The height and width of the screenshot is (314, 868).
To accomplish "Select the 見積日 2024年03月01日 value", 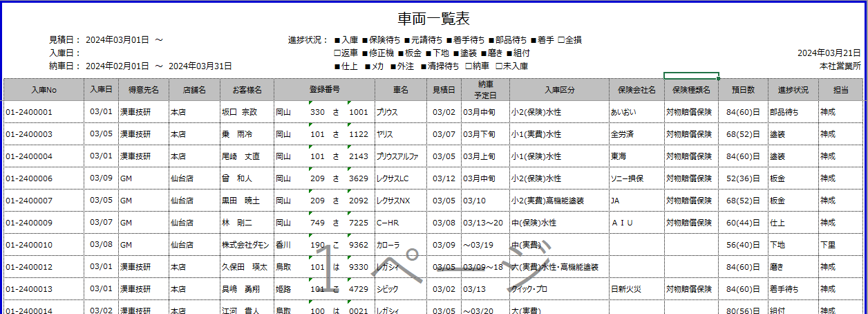I will tap(117, 40).
